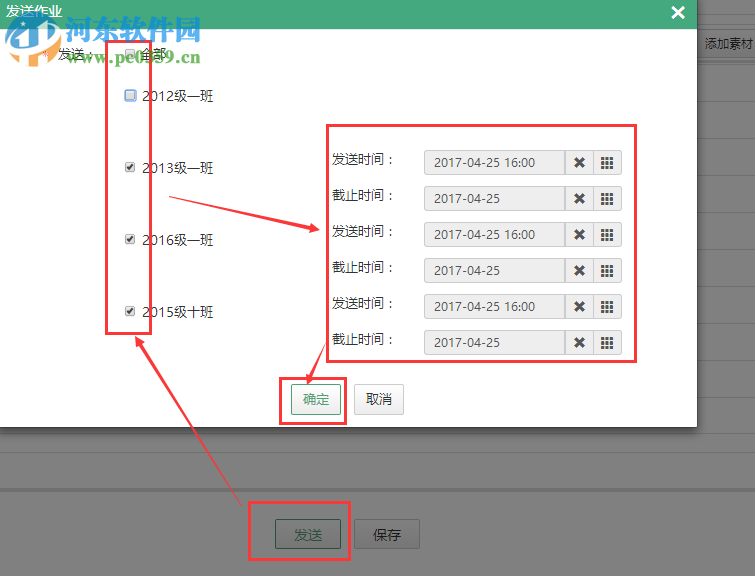The width and height of the screenshot is (755, 576).
Task: Open calendar picker for third 截止时间 field
Action: click(x=607, y=342)
